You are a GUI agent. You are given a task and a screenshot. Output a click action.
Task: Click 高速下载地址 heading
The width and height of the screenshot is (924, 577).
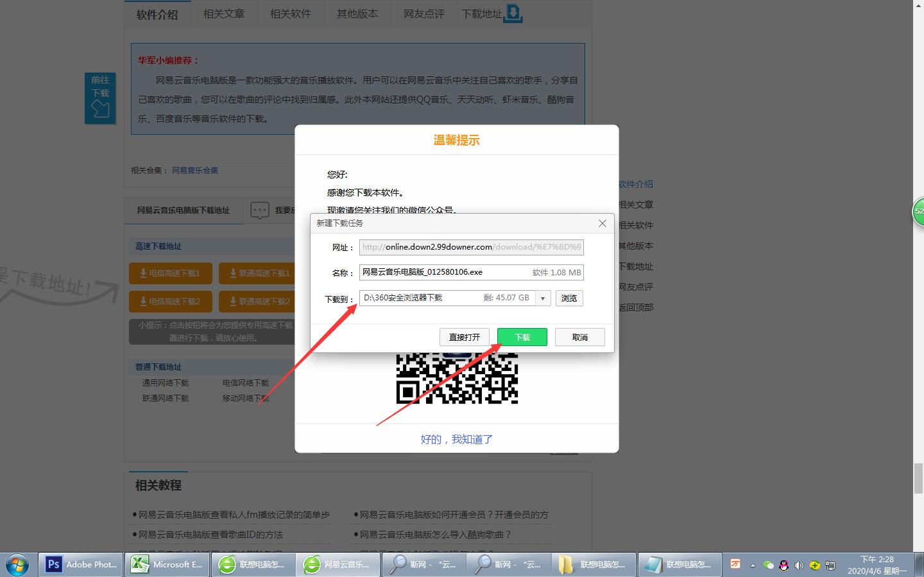[158, 246]
